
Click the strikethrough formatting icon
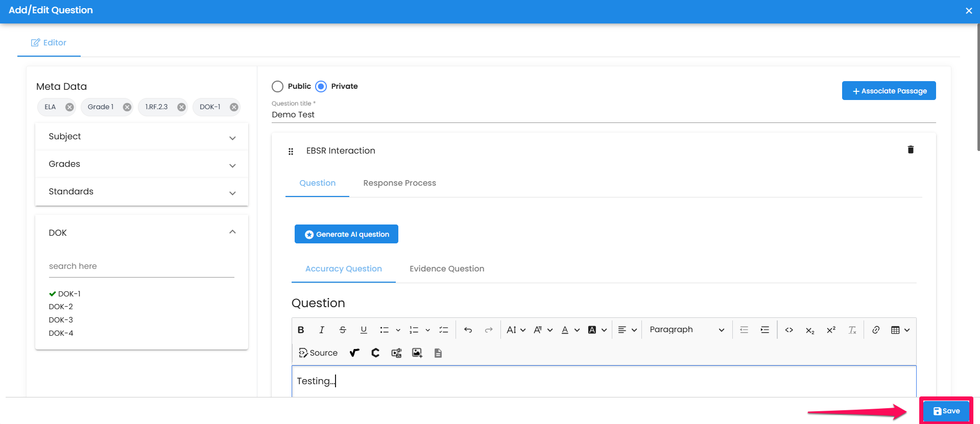coord(343,330)
